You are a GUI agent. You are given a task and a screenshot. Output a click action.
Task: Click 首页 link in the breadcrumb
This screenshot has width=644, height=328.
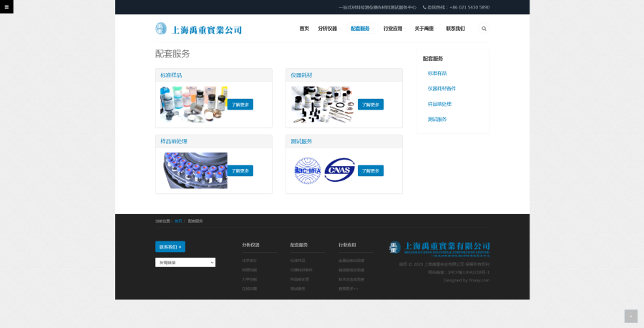[x=178, y=221]
